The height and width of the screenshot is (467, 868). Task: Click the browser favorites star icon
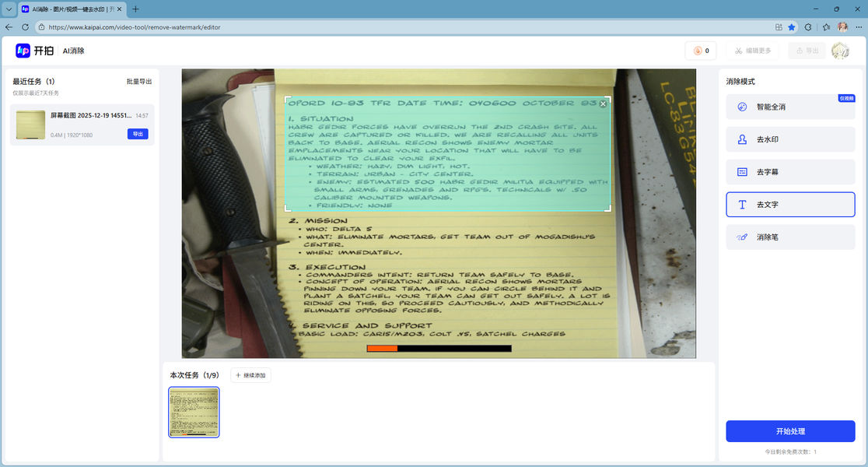coord(791,26)
